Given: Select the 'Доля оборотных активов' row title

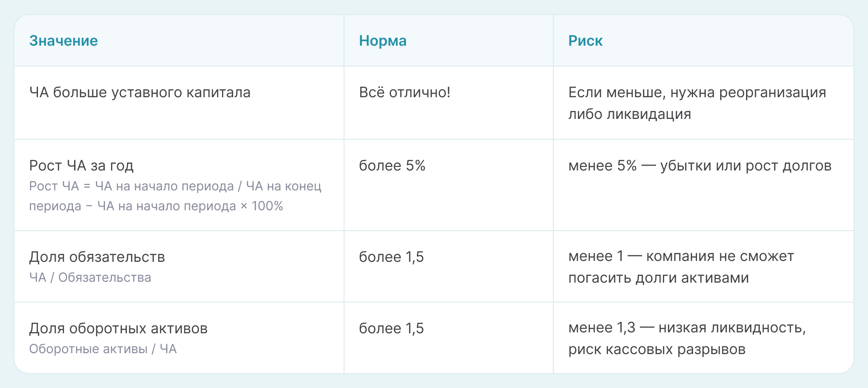Looking at the screenshot, I should [118, 328].
